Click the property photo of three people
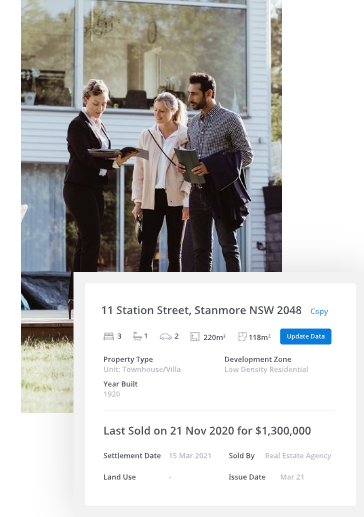The width and height of the screenshot is (364, 517). 151,136
